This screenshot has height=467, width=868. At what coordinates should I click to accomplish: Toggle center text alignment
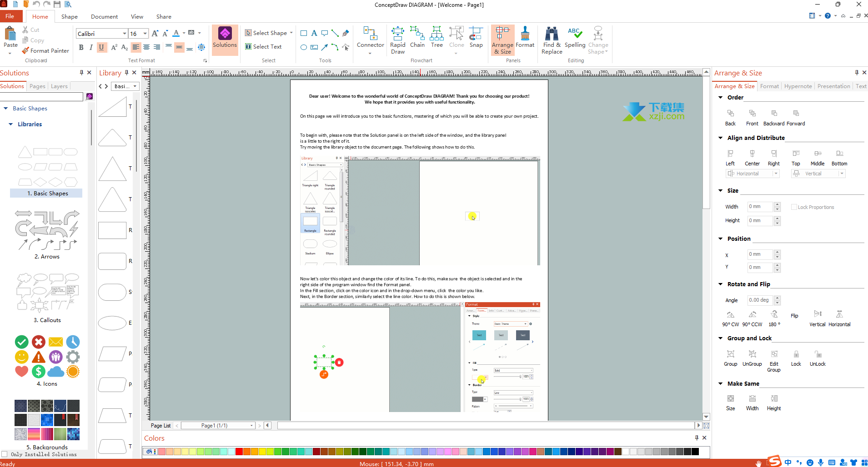[x=146, y=47]
